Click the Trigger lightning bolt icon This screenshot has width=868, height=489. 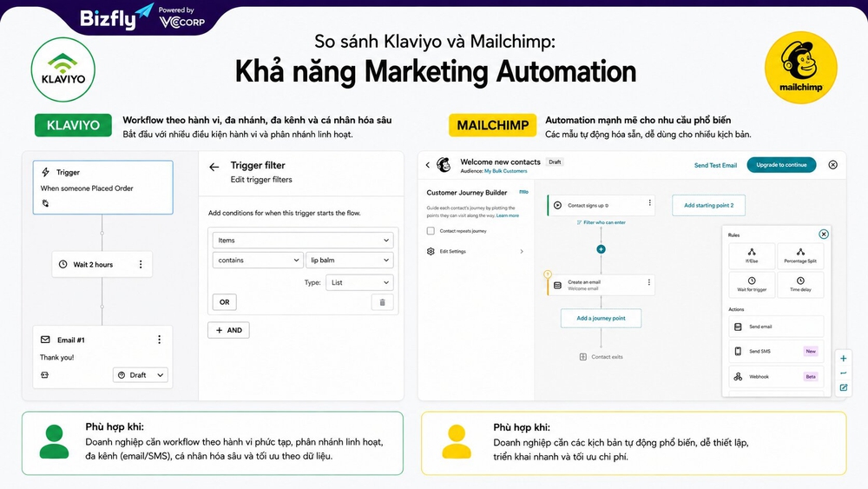[46, 172]
